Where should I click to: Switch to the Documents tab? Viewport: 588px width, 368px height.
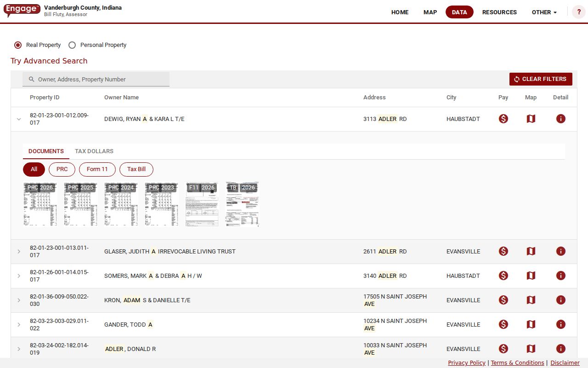(46, 151)
